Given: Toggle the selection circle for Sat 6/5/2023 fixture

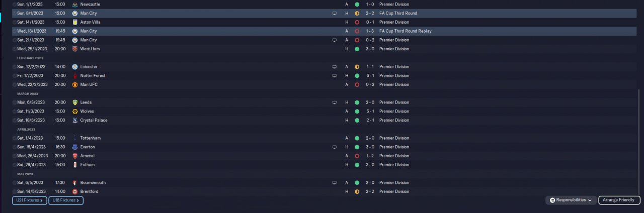Looking at the screenshot, I should (14, 182).
